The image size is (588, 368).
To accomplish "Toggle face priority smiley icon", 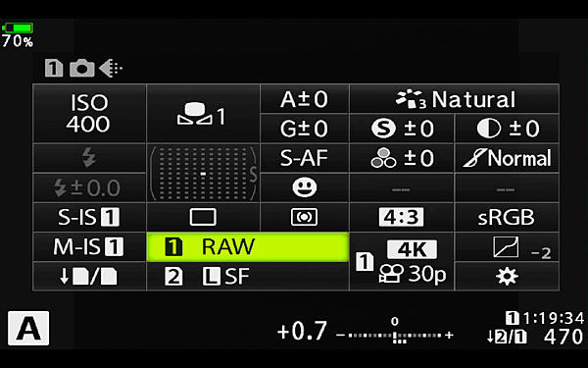I will tap(304, 187).
